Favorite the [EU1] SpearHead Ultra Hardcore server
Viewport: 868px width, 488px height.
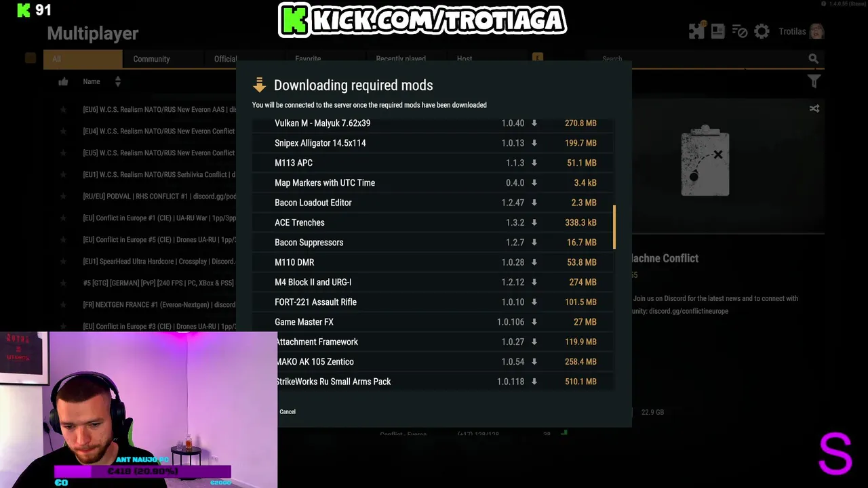(x=63, y=262)
